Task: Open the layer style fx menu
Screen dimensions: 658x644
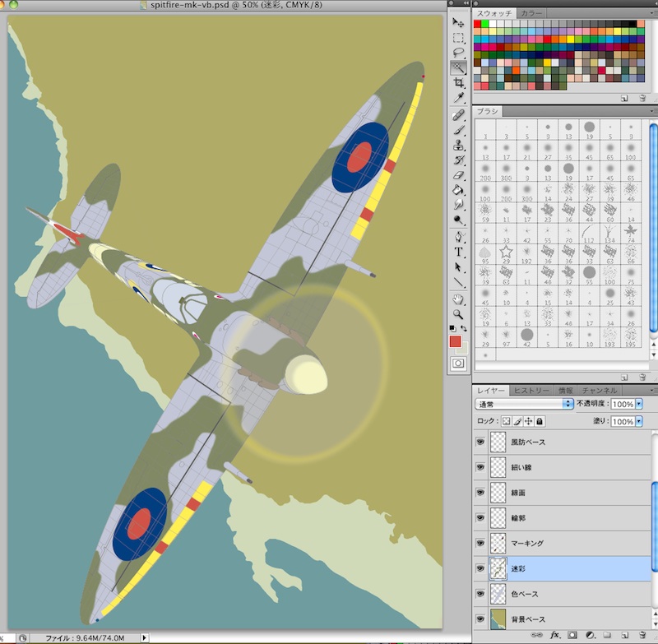Action: coord(554,635)
